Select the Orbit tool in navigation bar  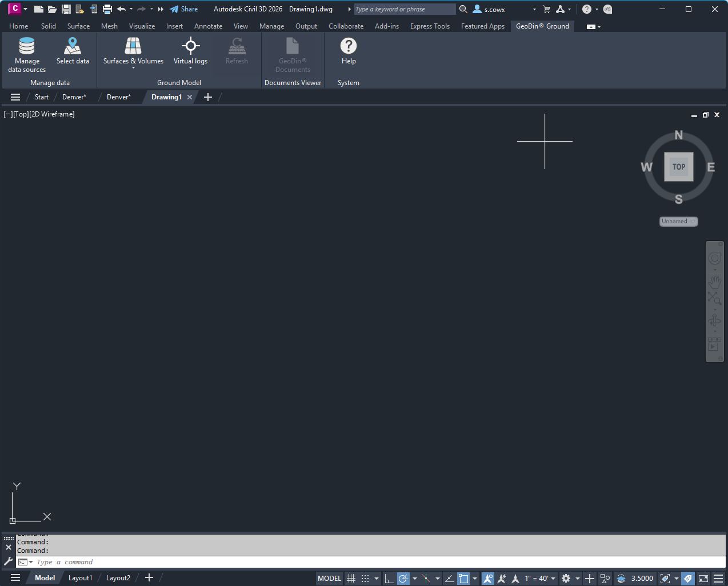714,321
